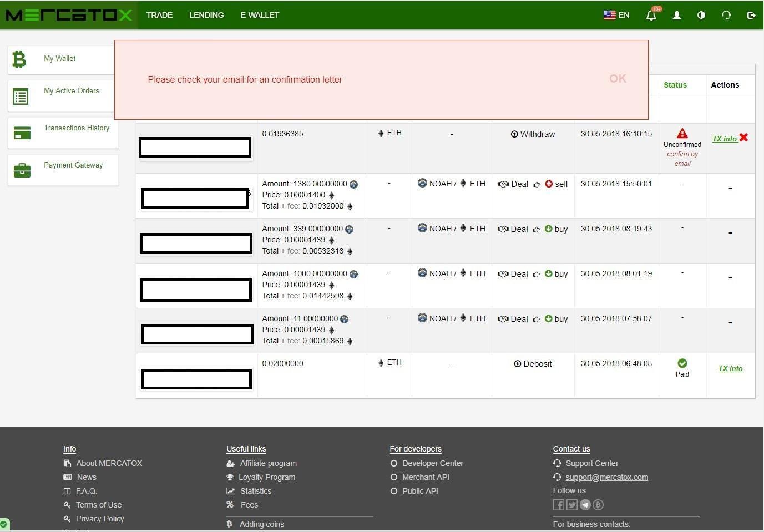The width and height of the screenshot is (764, 532).
Task: Select the Status column header
Action: (675, 85)
